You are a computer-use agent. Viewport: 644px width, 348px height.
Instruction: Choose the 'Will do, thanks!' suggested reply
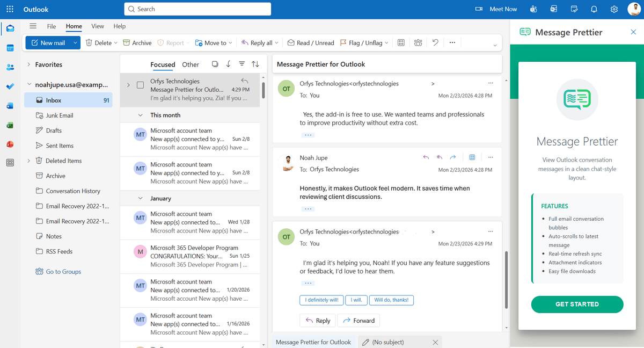click(392, 300)
